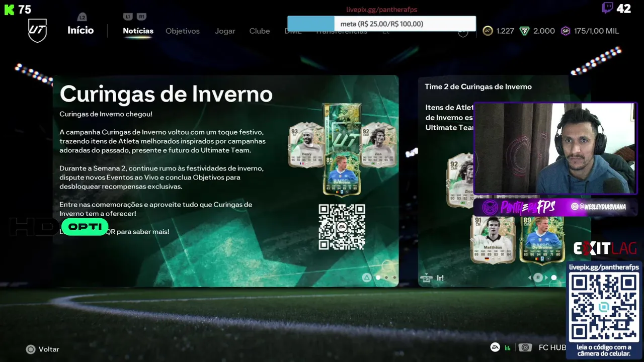
Task: Click the EA logo in bottom bar
Action: point(495,347)
